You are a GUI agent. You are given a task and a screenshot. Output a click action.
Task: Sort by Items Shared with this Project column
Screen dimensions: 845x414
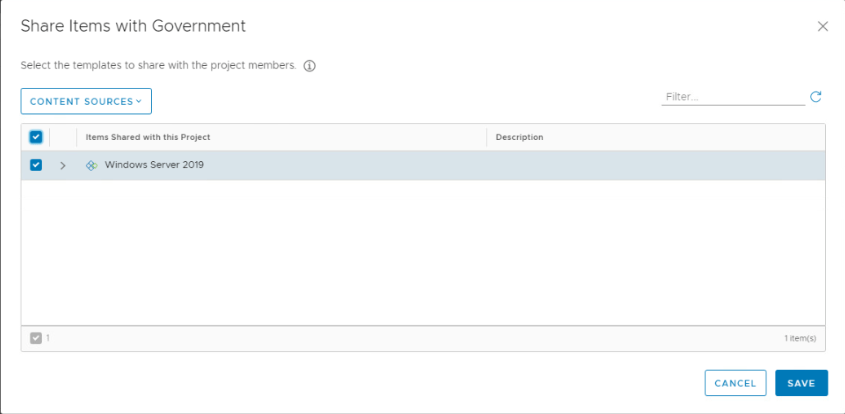tap(148, 137)
